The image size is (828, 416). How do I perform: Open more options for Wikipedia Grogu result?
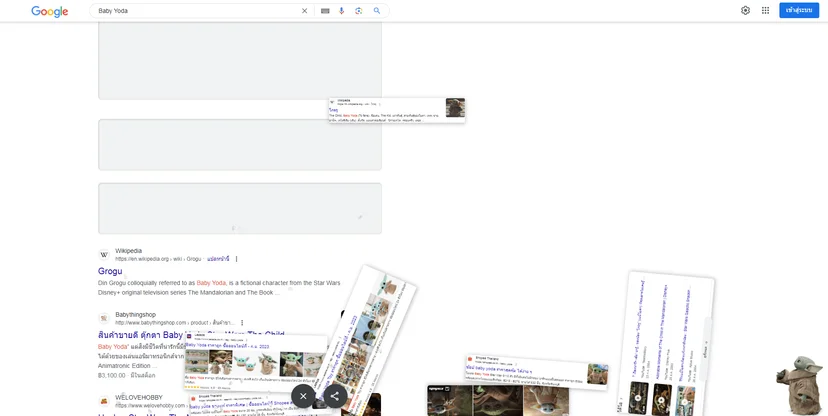point(237,259)
